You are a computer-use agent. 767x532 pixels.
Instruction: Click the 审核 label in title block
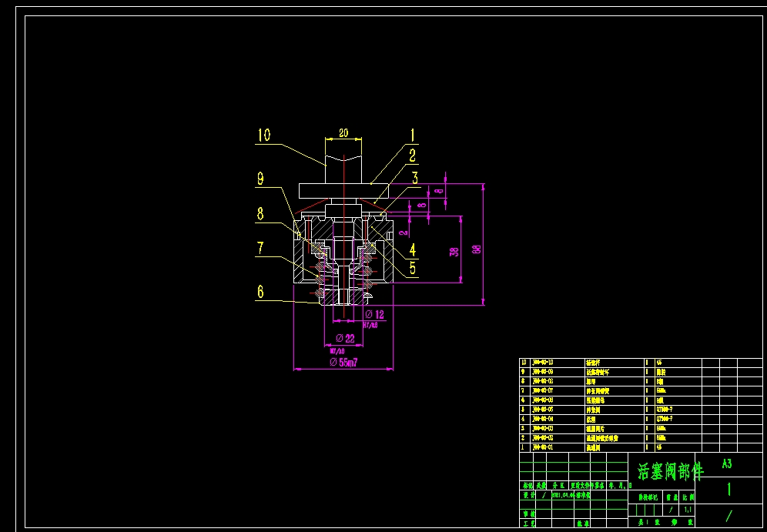tap(528, 514)
